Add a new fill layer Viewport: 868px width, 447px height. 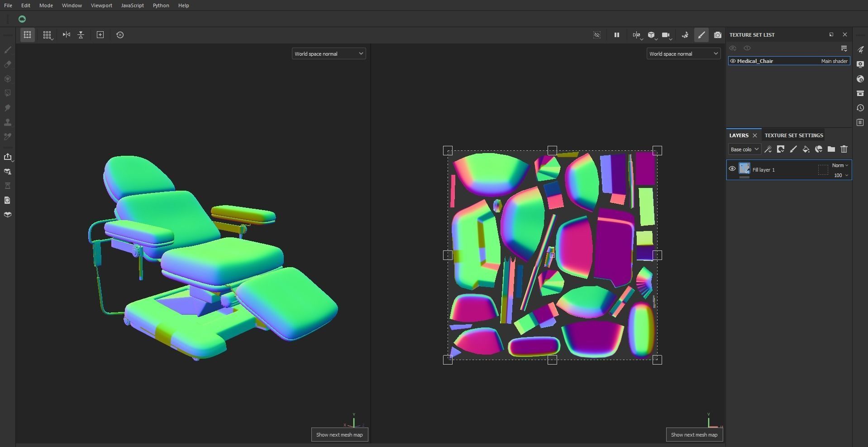coord(806,149)
